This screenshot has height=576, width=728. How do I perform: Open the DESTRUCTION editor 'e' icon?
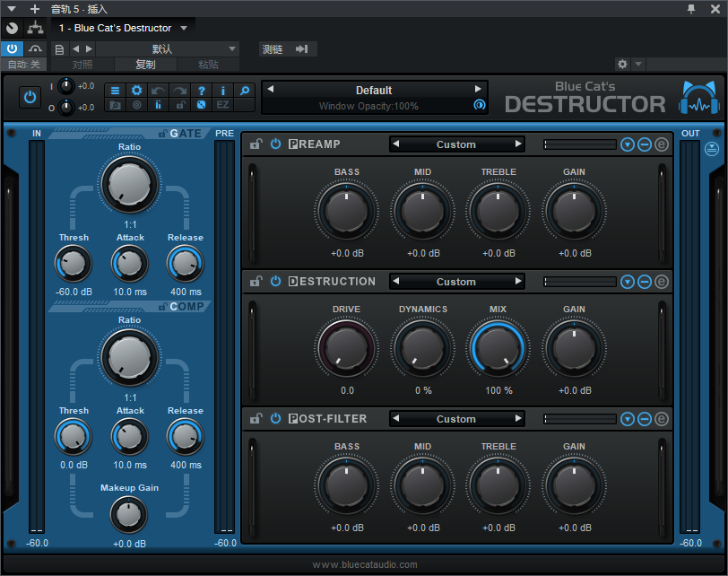[x=662, y=282]
